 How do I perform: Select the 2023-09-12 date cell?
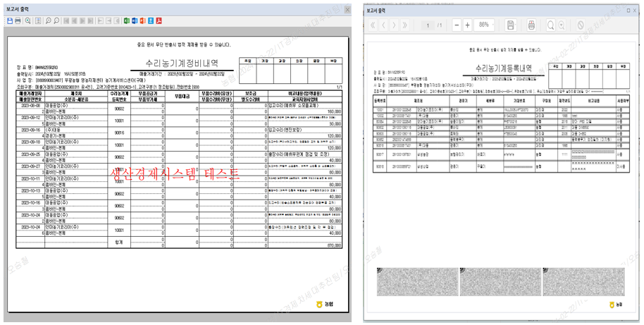click(x=30, y=118)
